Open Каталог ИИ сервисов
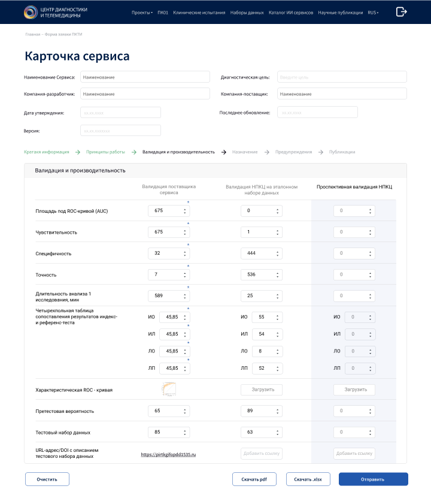This screenshot has width=431, height=504. (x=291, y=13)
